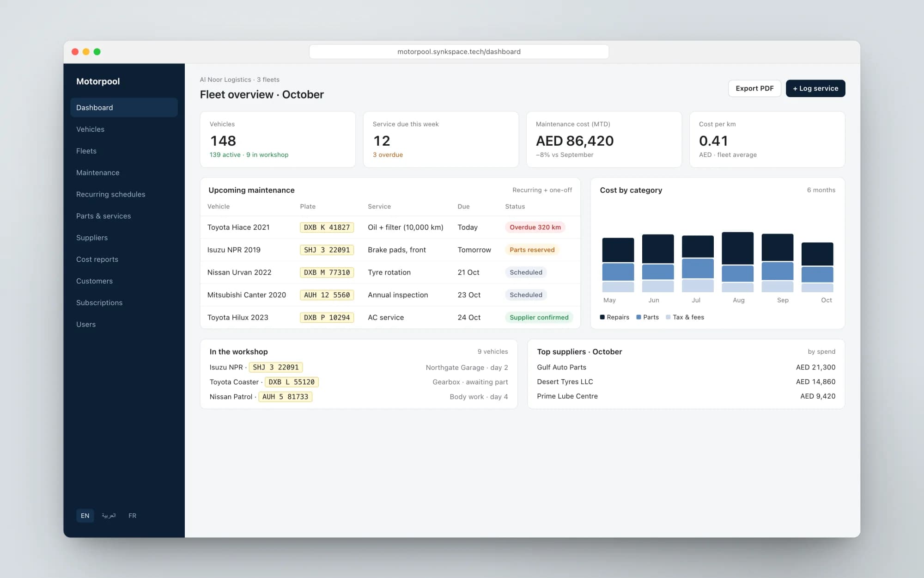Click Parts reserved status badge
924x578 pixels.
(532, 250)
